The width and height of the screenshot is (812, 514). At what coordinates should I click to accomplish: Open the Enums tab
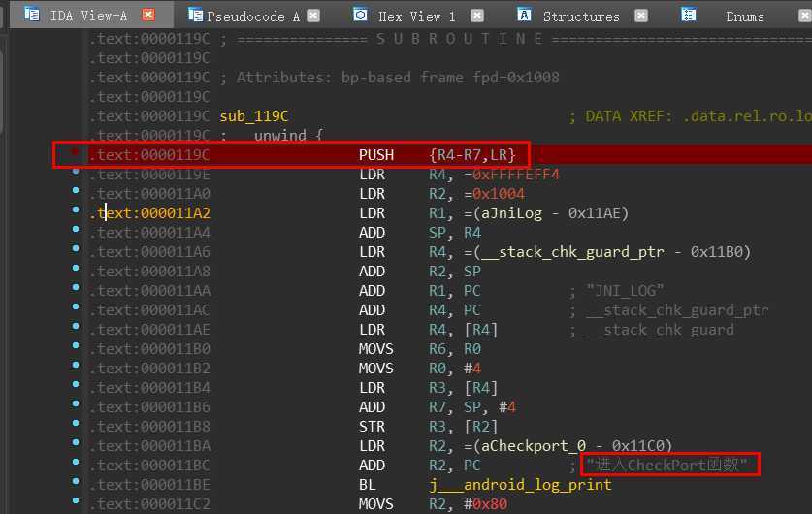(x=745, y=16)
